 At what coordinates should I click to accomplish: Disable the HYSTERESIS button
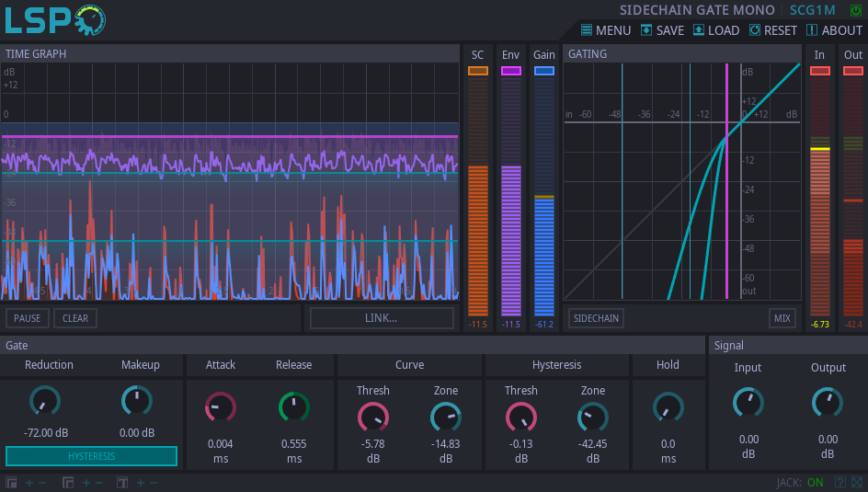point(91,456)
